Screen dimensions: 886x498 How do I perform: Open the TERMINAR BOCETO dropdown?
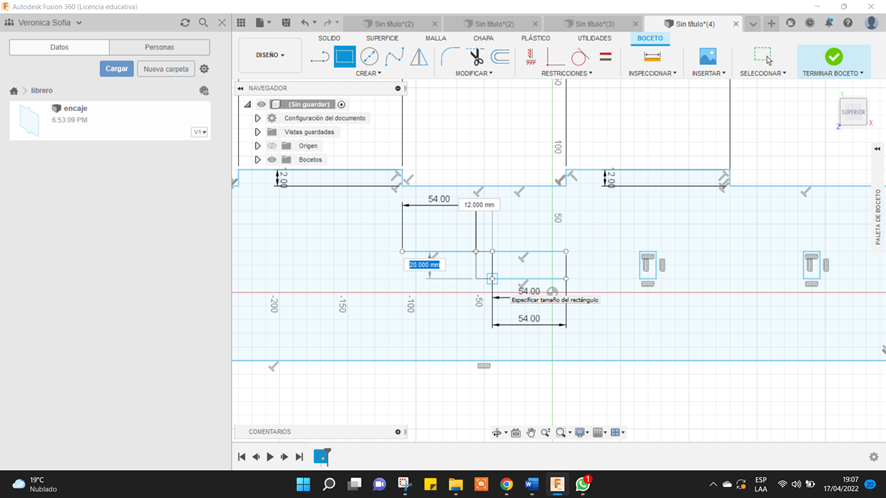[x=833, y=73]
